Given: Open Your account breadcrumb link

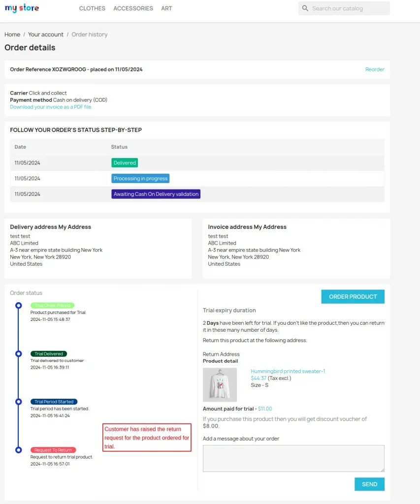Looking at the screenshot, I should (x=46, y=34).
